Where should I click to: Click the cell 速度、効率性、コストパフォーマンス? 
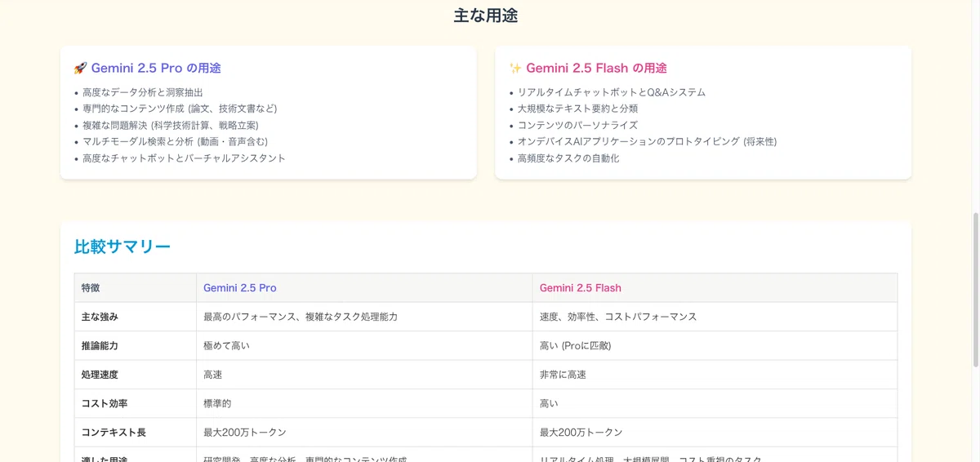(715, 317)
